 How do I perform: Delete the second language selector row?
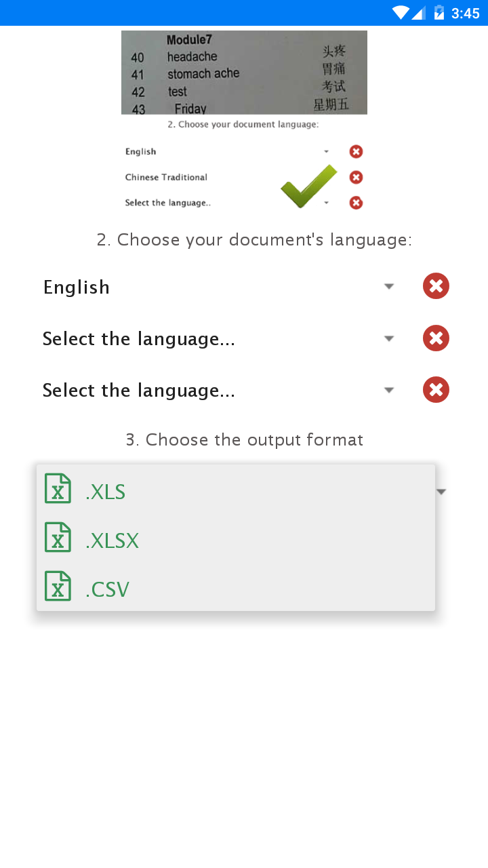[436, 338]
